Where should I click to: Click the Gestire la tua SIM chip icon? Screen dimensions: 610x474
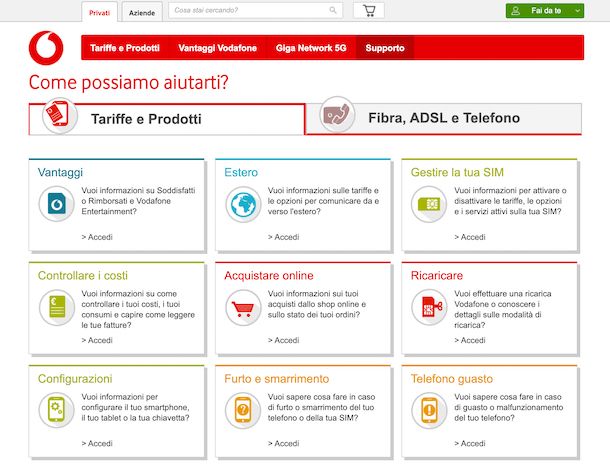coord(429,204)
